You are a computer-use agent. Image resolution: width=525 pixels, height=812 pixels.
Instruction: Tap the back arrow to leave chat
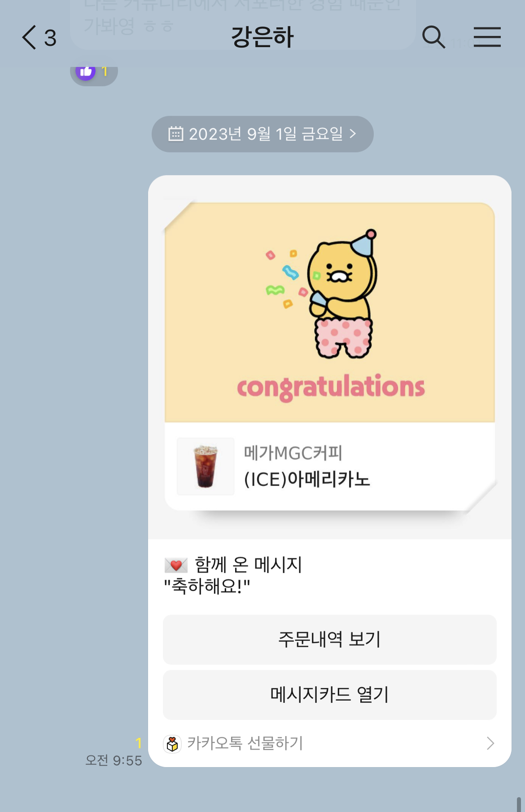click(x=29, y=37)
